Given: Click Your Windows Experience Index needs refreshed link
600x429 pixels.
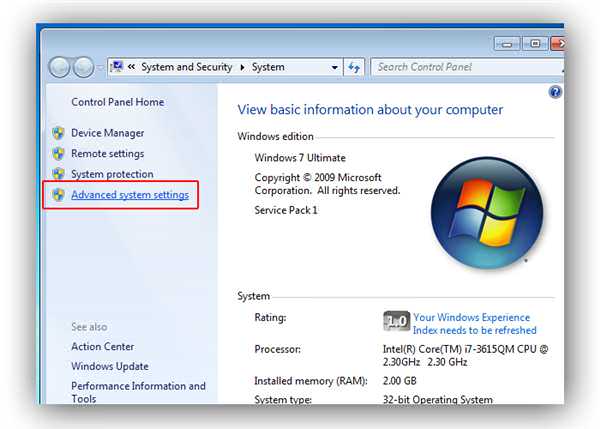Looking at the screenshot, I should 474,324.
